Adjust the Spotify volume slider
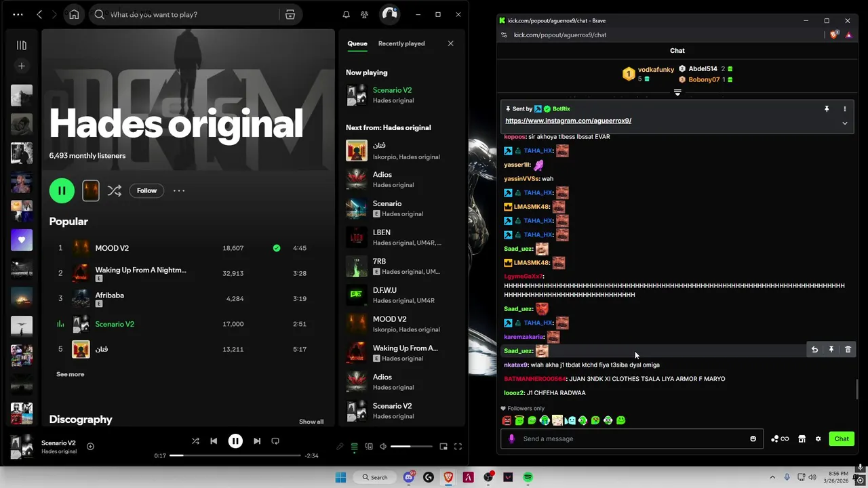The image size is (868, 488). pos(411,447)
